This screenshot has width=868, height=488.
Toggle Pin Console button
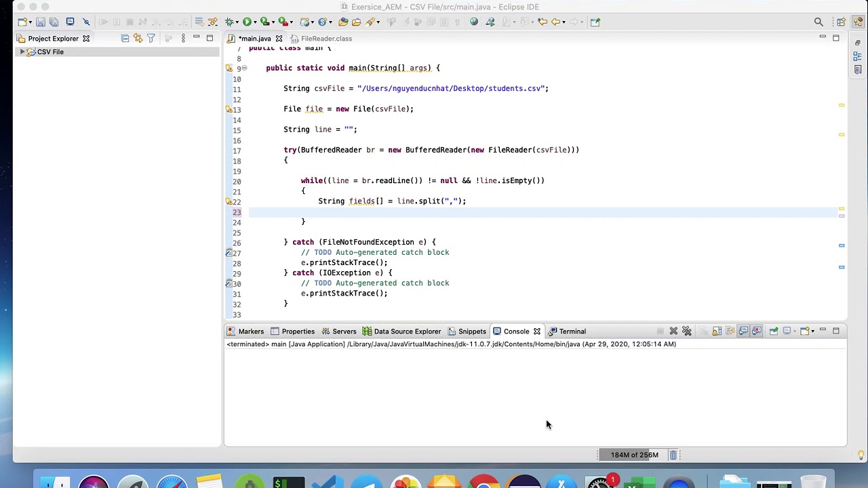[x=774, y=331]
